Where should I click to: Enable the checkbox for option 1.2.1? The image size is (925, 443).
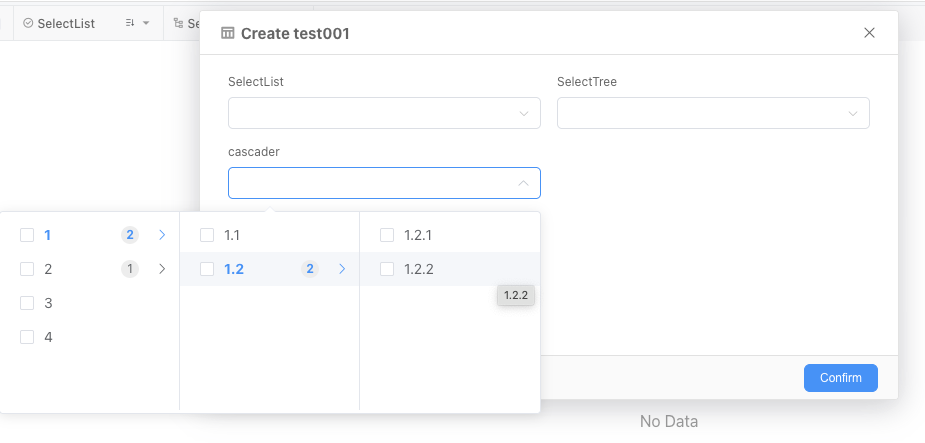tap(387, 235)
